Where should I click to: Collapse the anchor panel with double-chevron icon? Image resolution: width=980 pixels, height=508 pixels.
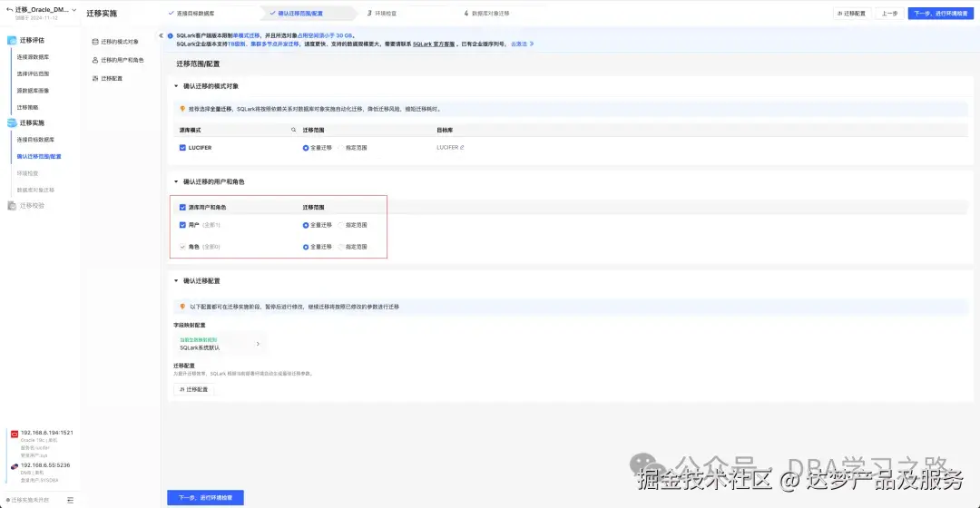pos(161,35)
